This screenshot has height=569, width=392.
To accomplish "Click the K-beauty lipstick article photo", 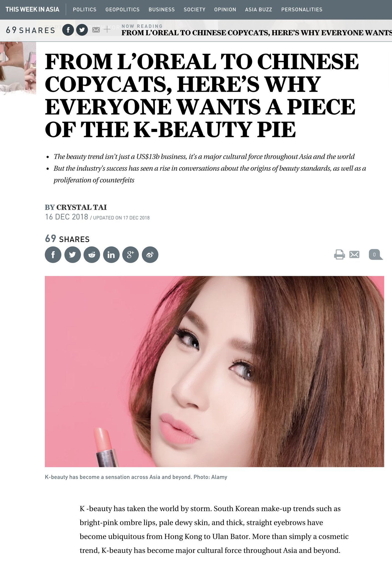I will point(214,371).
